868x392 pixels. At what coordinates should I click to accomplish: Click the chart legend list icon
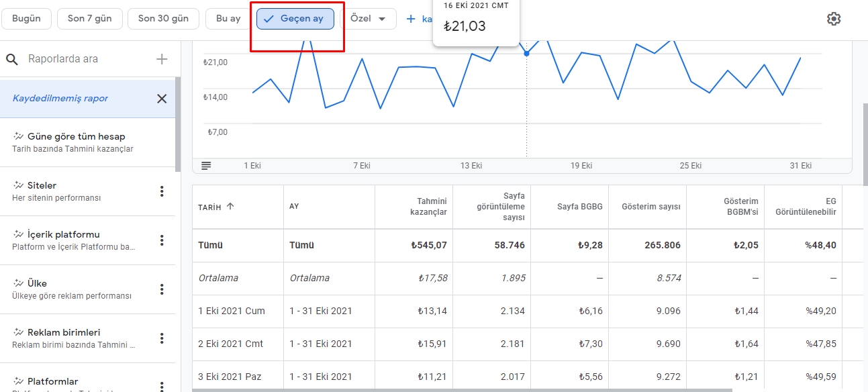pyautogui.click(x=206, y=166)
